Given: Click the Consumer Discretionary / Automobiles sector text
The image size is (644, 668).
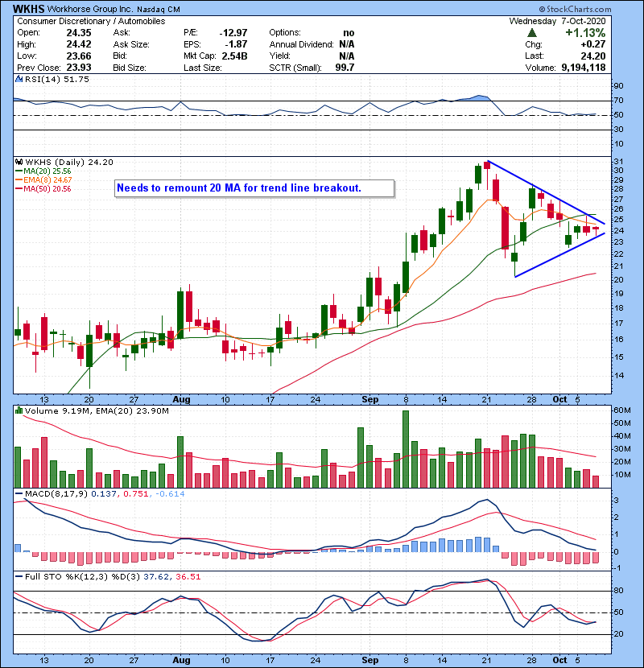Looking at the screenshot, I should [x=91, y=21].
